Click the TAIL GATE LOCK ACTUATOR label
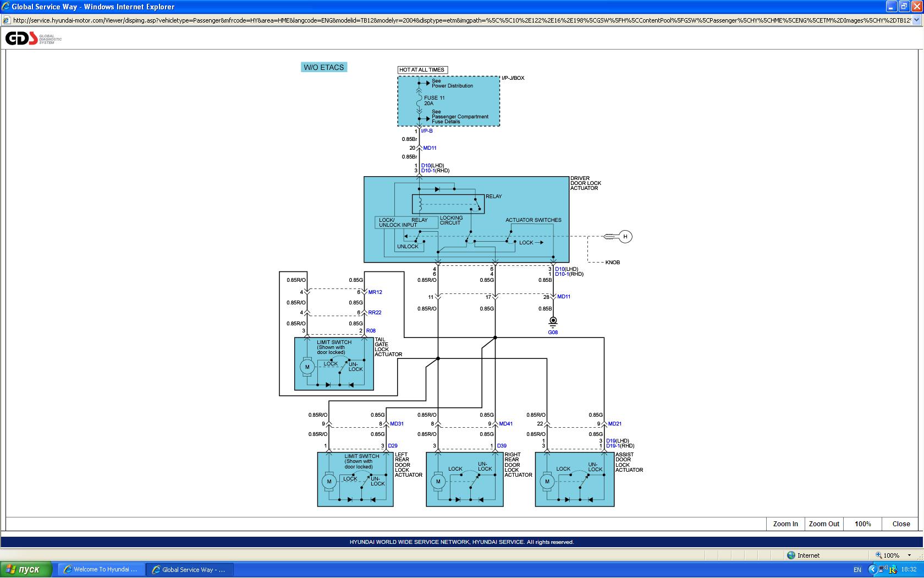The height and width of the screenshot is (578, 924). coord(388,347)
